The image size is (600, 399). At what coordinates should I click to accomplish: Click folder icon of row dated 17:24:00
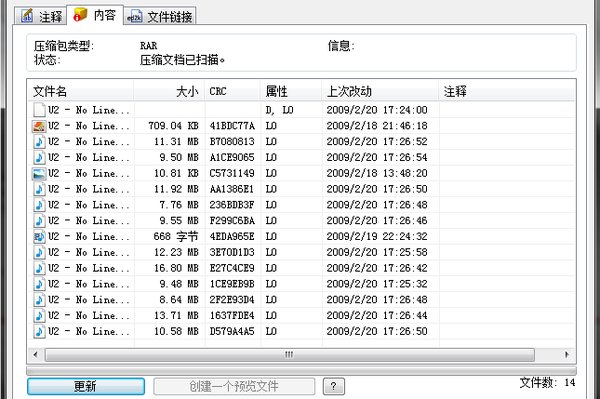click(x=39, y=110)
